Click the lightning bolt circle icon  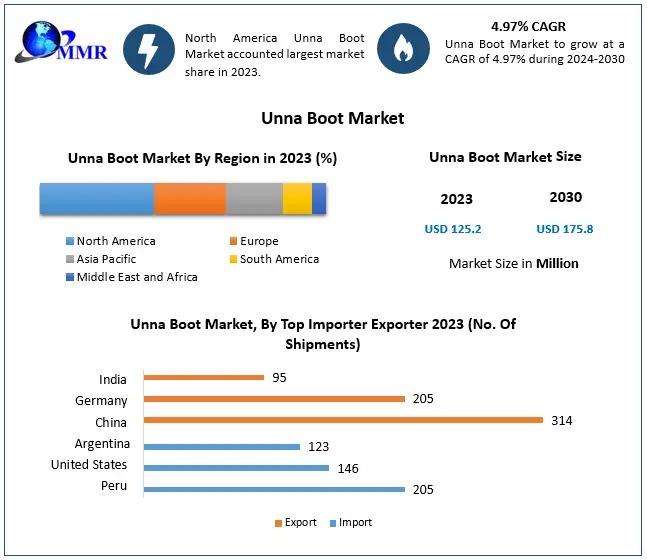[148, 49]
